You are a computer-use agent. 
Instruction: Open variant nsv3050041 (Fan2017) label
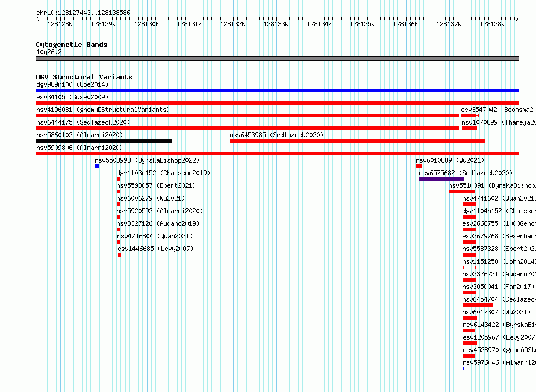point(498,287)
